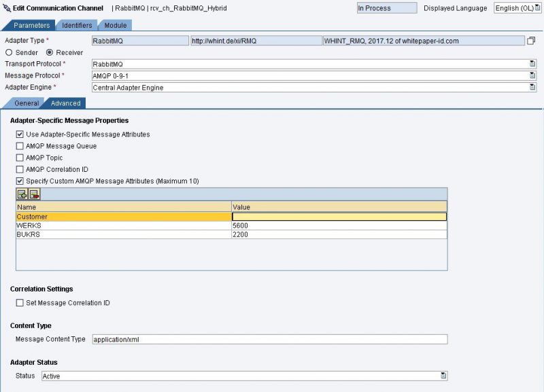Image resolution: width=544 pixels, height=392 pixels.
Task: Enable the AMQP Message Queue checkbox
Action: [x=20, y=146]
